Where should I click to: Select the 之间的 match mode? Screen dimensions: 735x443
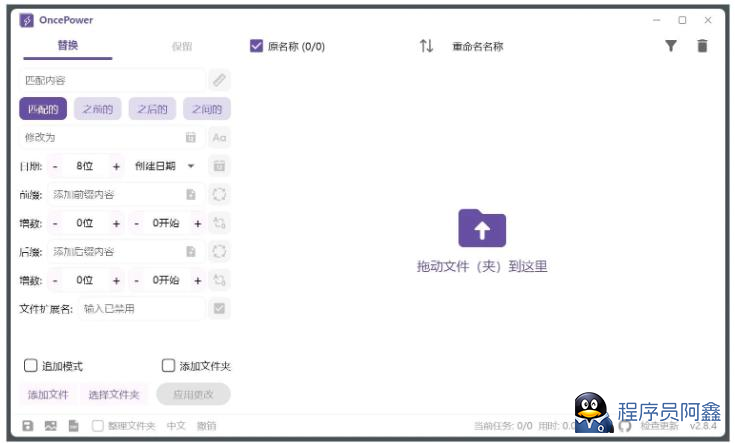207,109
